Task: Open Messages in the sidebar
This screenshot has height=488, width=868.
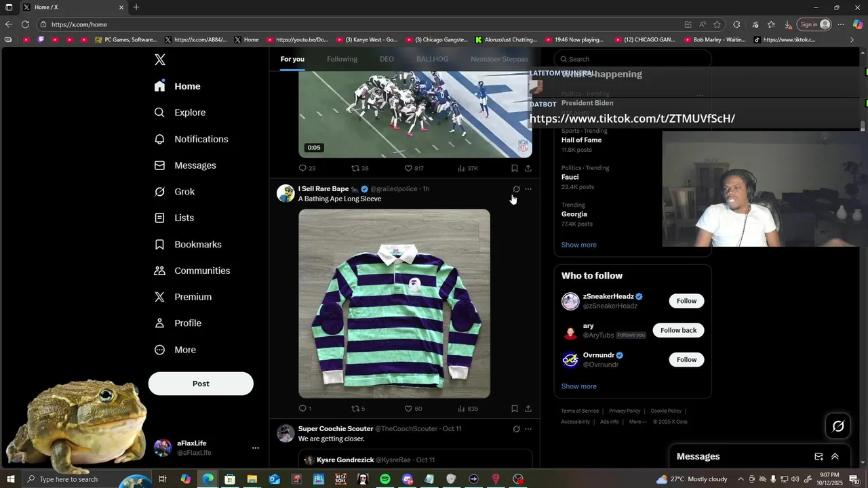Action: [x=186, y=165]
